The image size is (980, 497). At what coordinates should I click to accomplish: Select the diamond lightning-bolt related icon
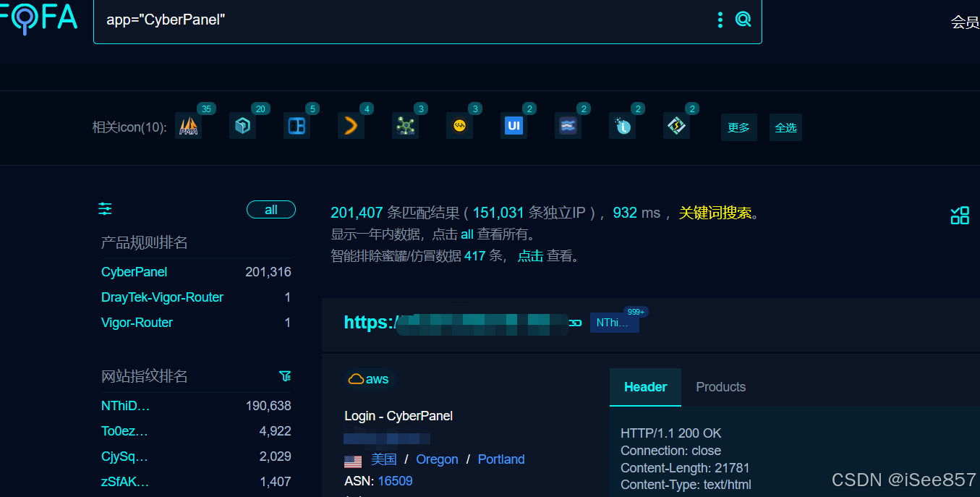[x=676, y=126]
